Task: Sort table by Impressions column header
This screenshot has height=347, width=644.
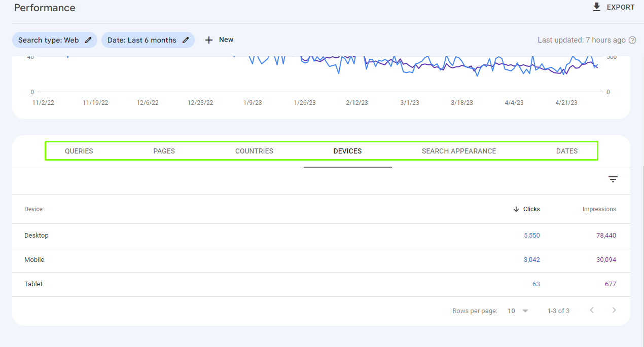Action: click(x=599, y=209)
